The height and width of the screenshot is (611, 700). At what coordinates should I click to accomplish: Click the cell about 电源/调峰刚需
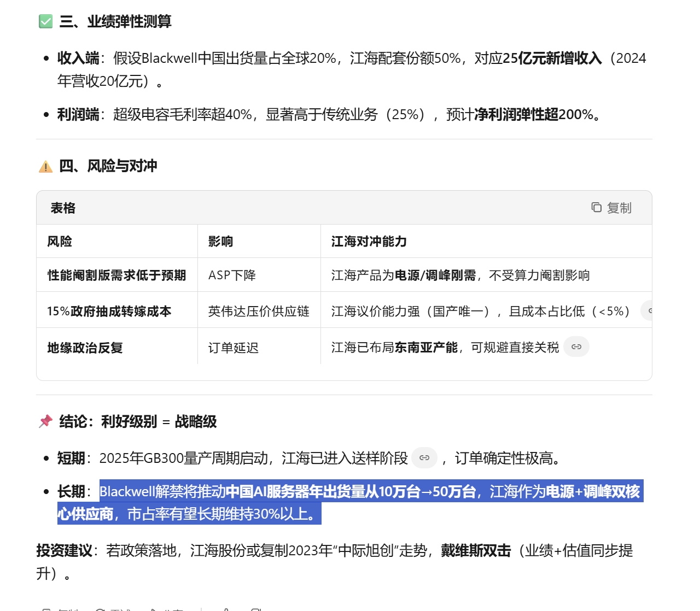(x=486, y=275)
